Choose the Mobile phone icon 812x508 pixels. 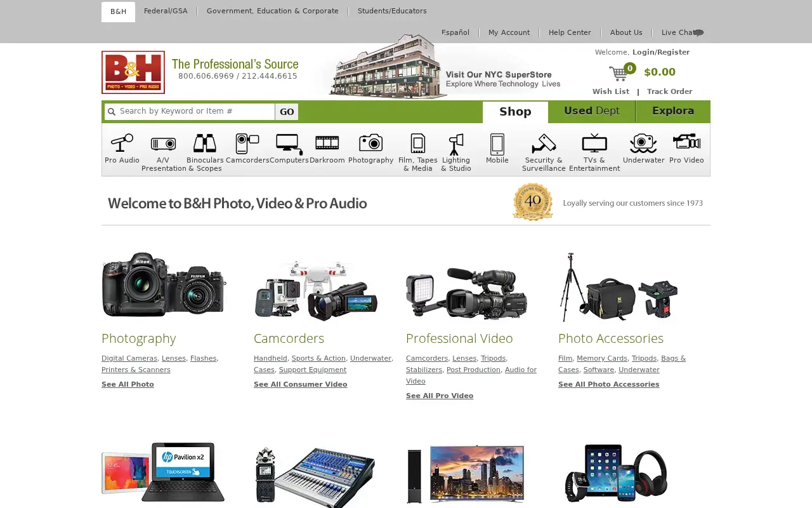[x=497, y=144]
